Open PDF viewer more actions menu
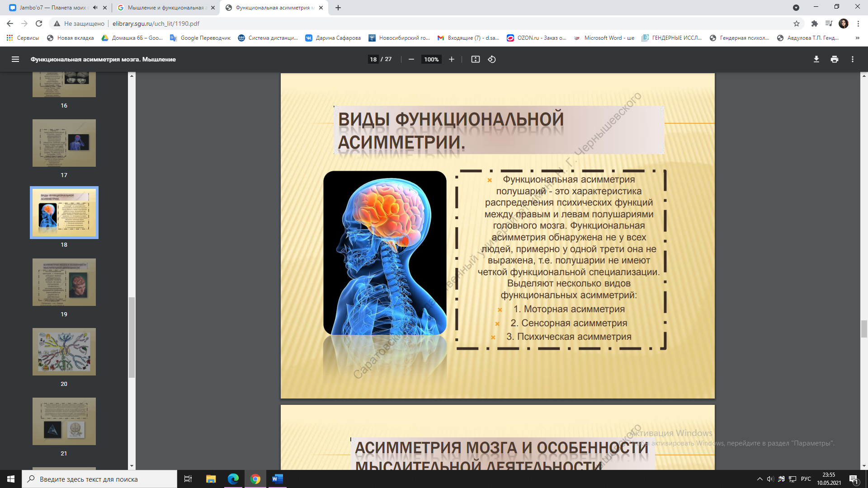Image resolution: width=868 pixels, height=488 pixels. click(853, 59)
